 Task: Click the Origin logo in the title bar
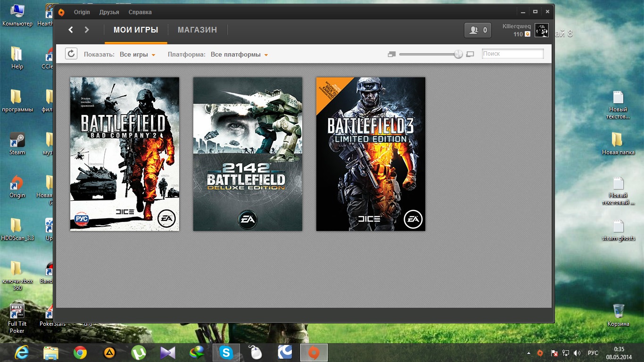pyautogui.click(x=61, y=12)
